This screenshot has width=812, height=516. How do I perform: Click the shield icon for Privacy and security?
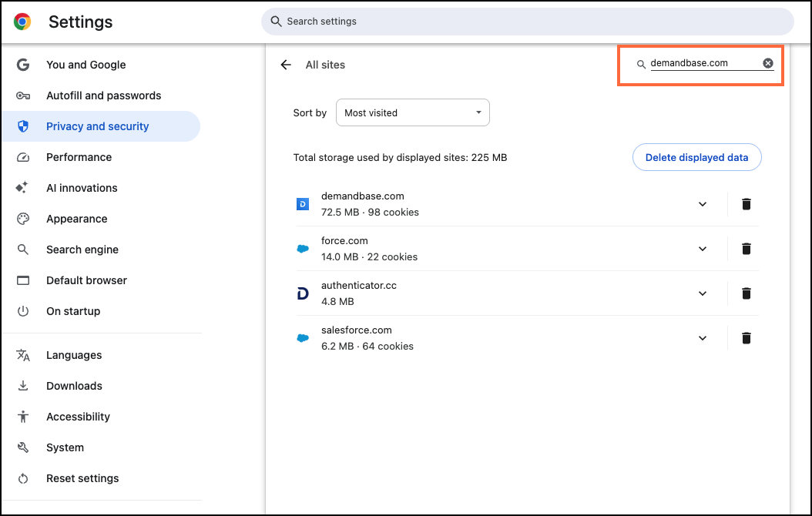23,126
